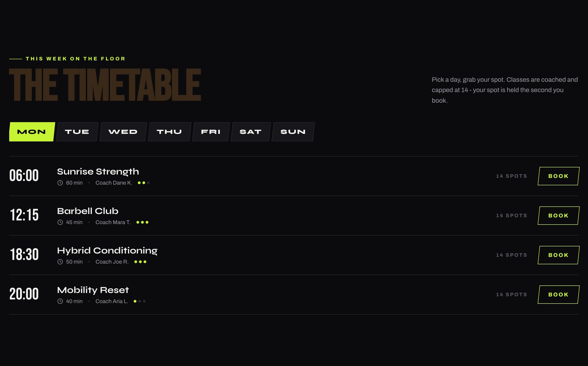Book the 12:15 Barbell Club class
588x366 pixels.
point(558,215)
